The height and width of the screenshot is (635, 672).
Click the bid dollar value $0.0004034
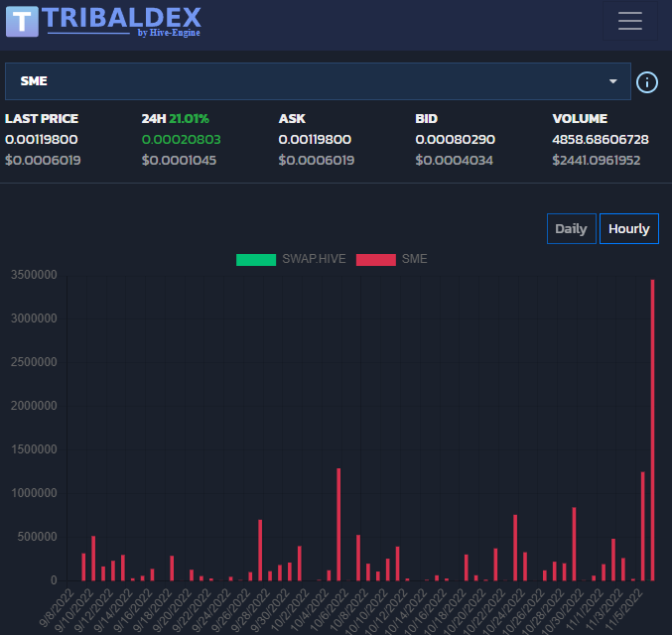[x=454, y=161]
